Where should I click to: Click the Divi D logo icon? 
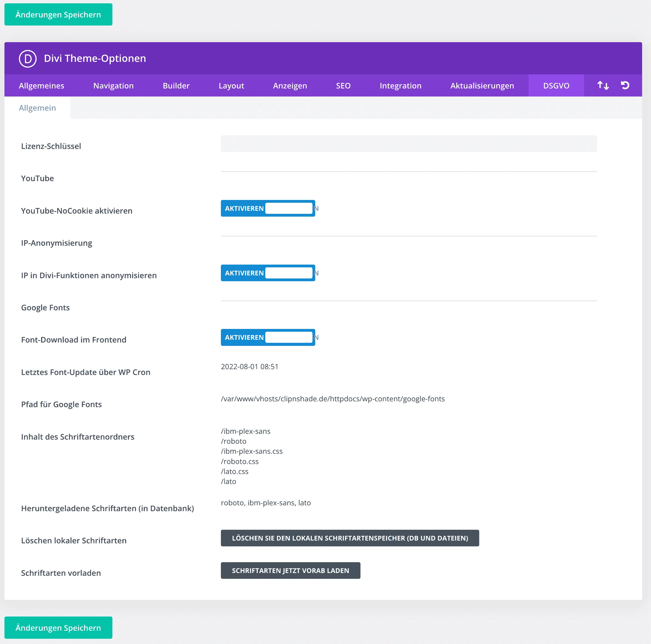point(28,59)
